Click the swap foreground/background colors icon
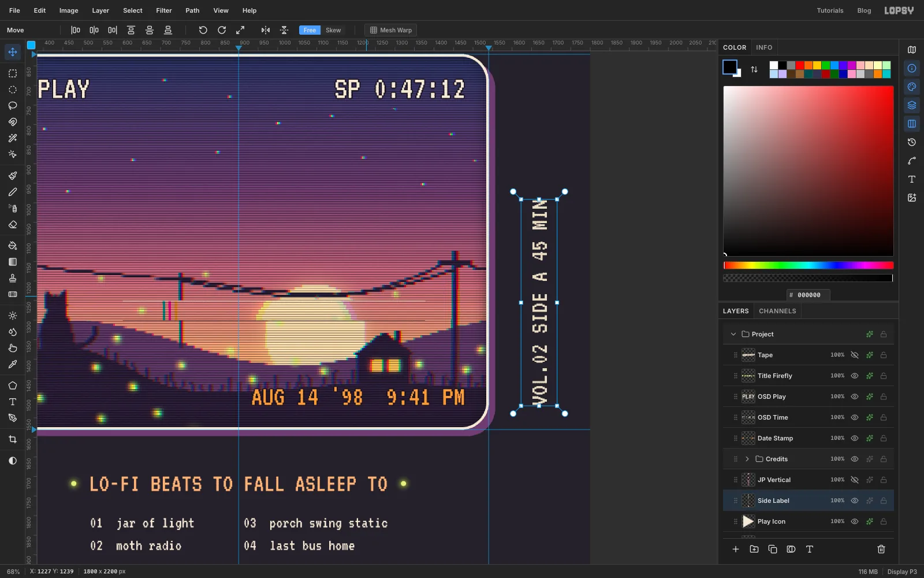Image resolution: width=924 pixels, height=578 pixels. coord(754,69)
